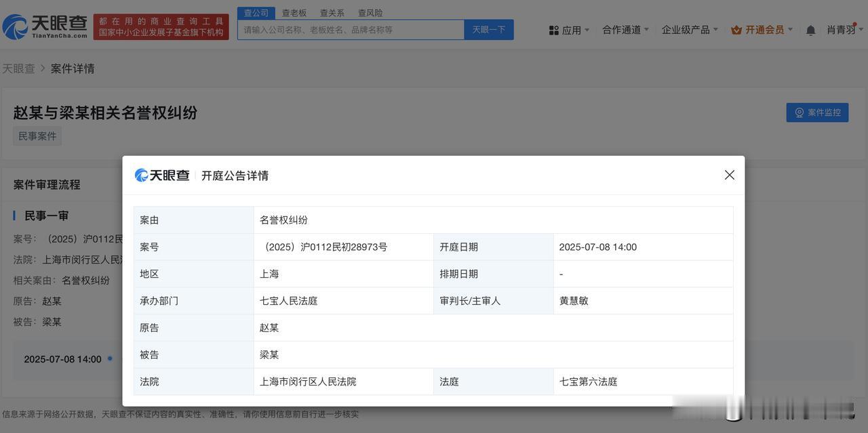The width and height of the screenshot is (868, 433).
Task: Click the 2025-07-08 14:00 timeline entry
Action: click(x=62, y=359)
